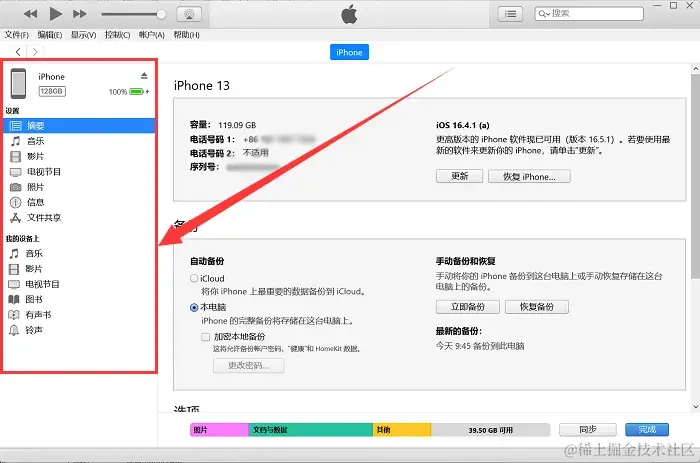Click the 119.09 GB capacity value
Screen dimensions: 700x463
(237, 125)
